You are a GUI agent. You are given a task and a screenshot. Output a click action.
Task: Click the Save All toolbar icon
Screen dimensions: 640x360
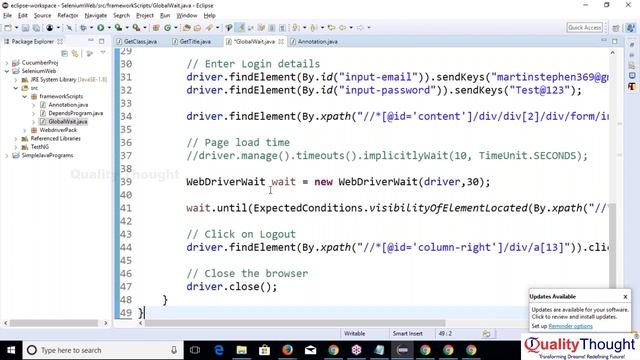(36, 28)
